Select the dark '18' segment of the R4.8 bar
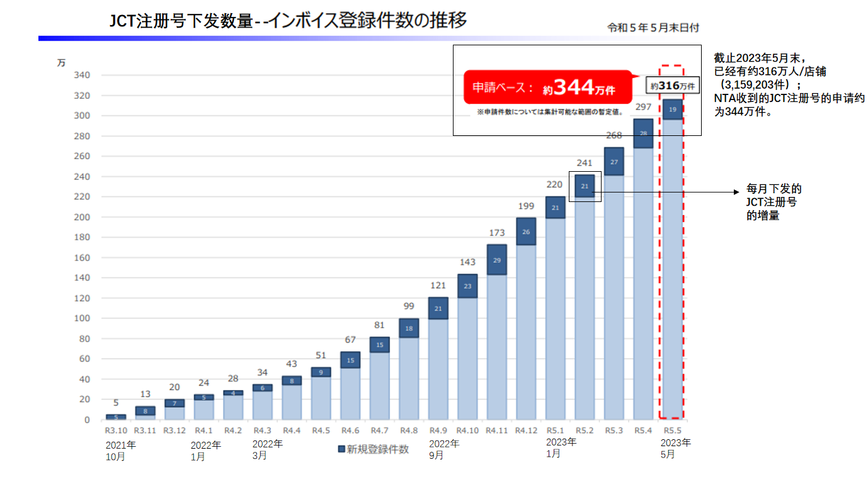This screenshot has width=868, height=477. click(409, 328)
